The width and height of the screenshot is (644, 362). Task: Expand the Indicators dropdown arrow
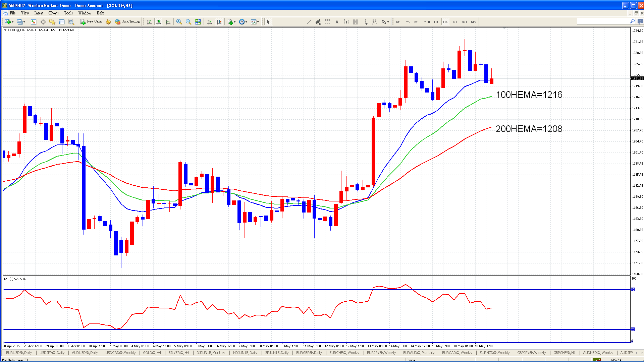235,22
